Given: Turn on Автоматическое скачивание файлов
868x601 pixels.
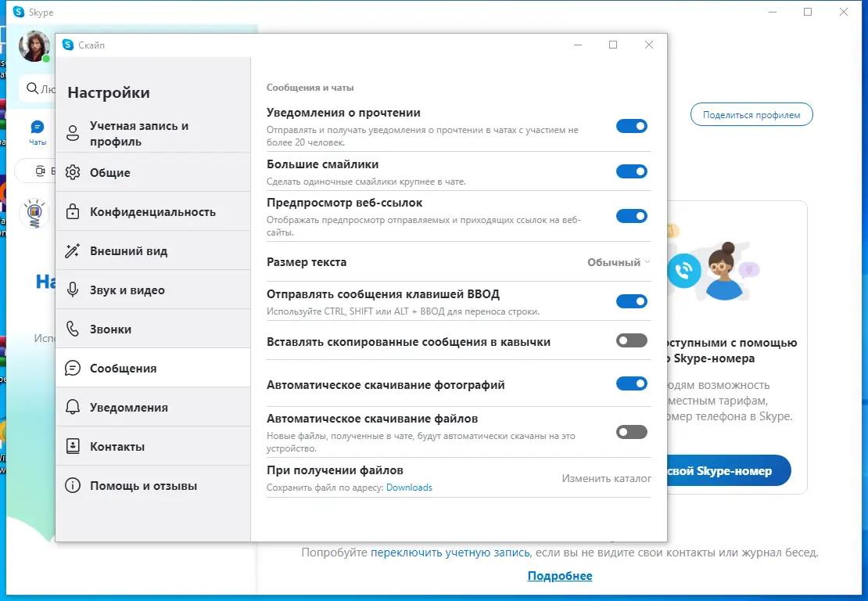Looking at the screenshot, I should click(632, 431).
